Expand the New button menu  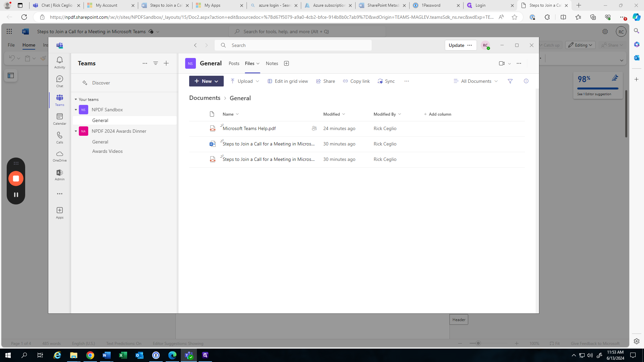coord(216,81)
